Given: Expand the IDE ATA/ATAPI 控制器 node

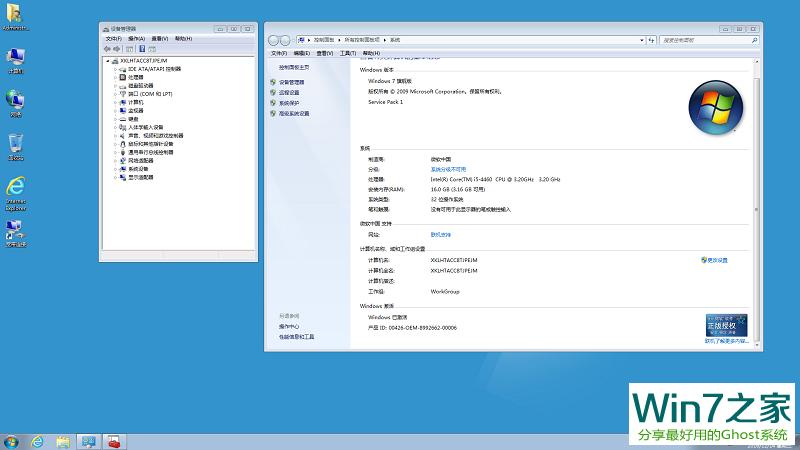Looking at the screenshot, I should pyautogui.click(x=115, y=69).
